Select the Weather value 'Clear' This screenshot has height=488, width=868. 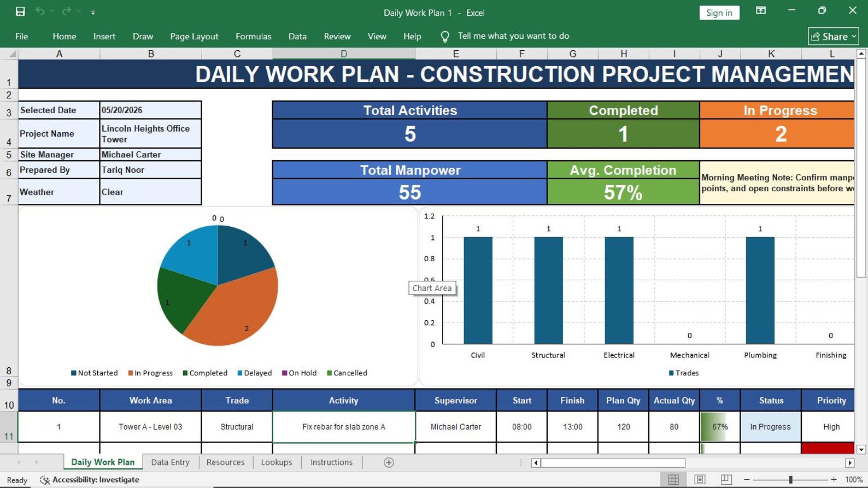point(151,192)
